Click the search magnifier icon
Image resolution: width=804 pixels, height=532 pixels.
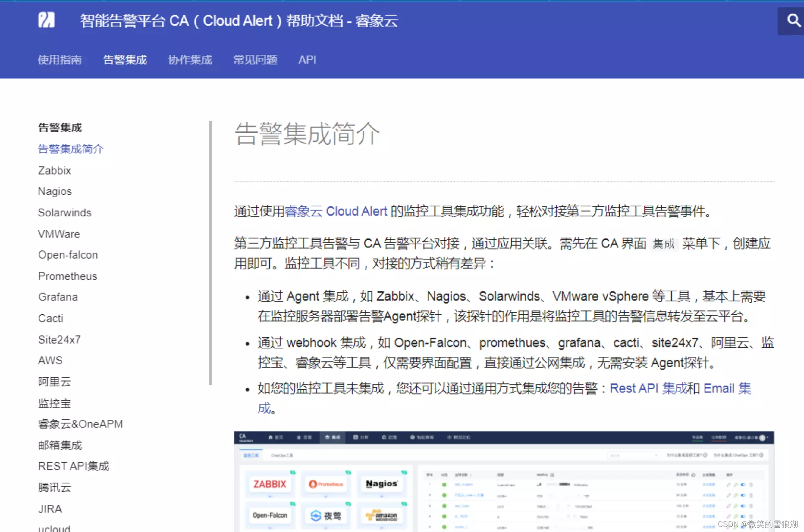[793, 20]
